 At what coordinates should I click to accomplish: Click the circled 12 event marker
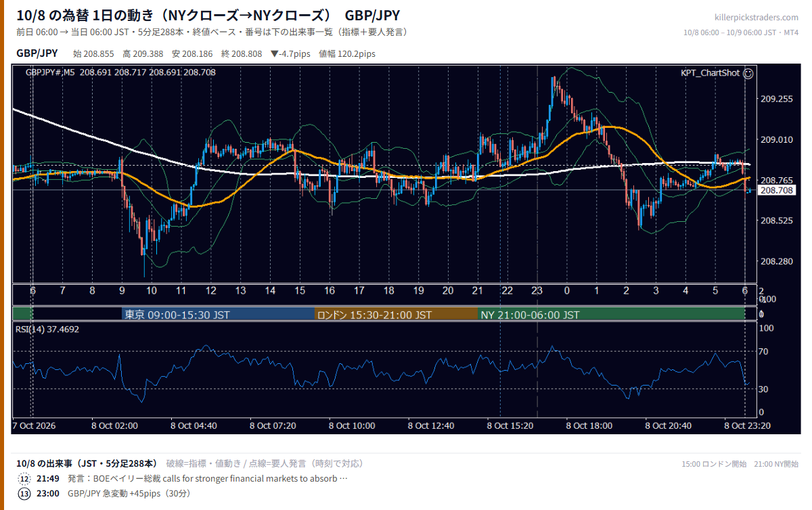tap(25, 478)
